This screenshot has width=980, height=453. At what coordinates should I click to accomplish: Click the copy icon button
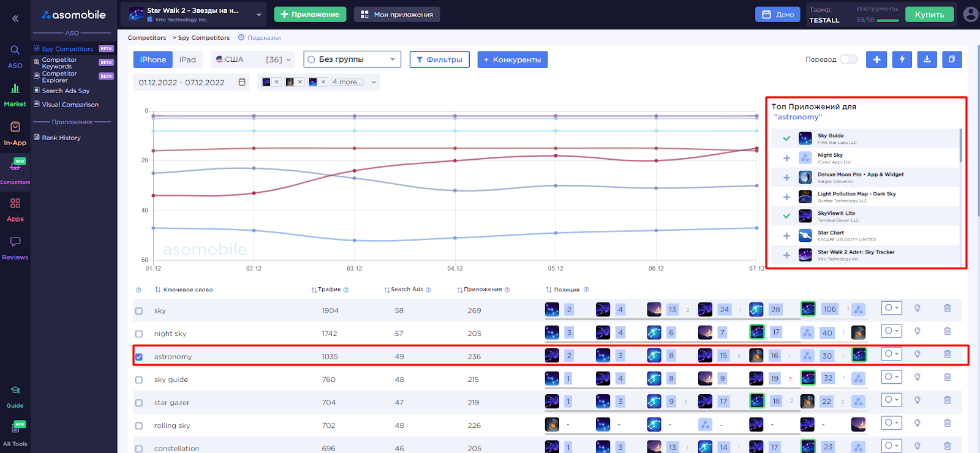[952, 59]
